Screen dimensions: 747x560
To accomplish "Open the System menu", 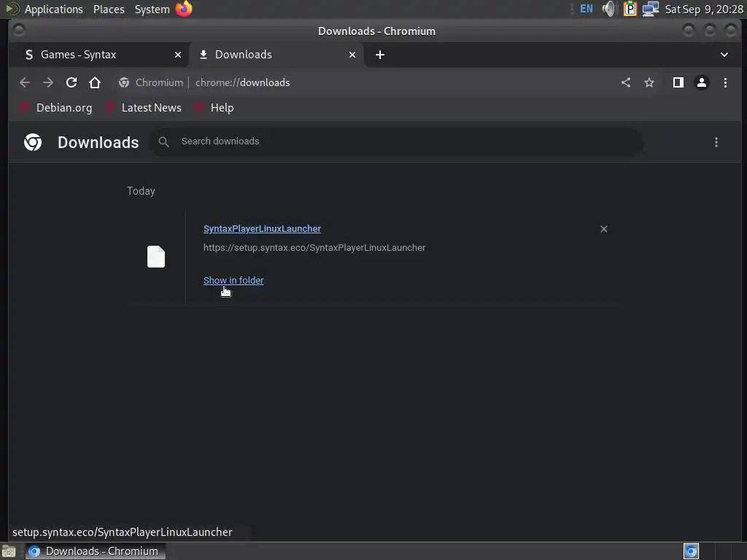I will (152, 9).
